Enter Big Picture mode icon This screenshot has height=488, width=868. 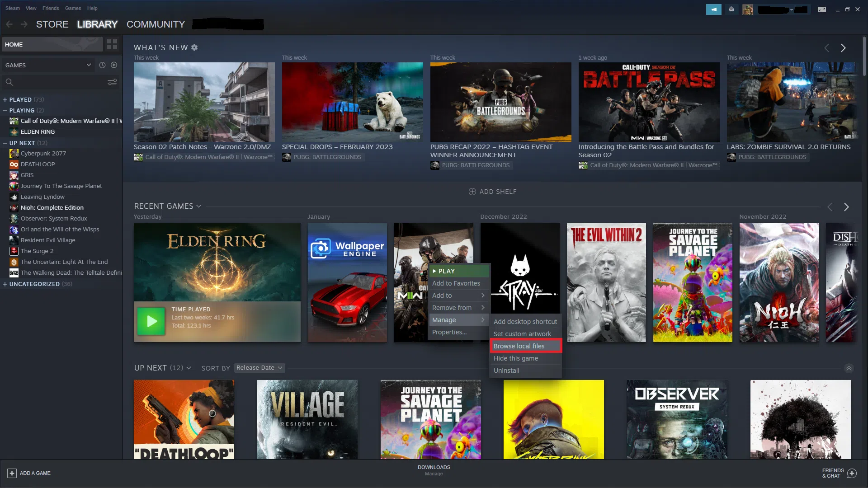coord(821,9)
